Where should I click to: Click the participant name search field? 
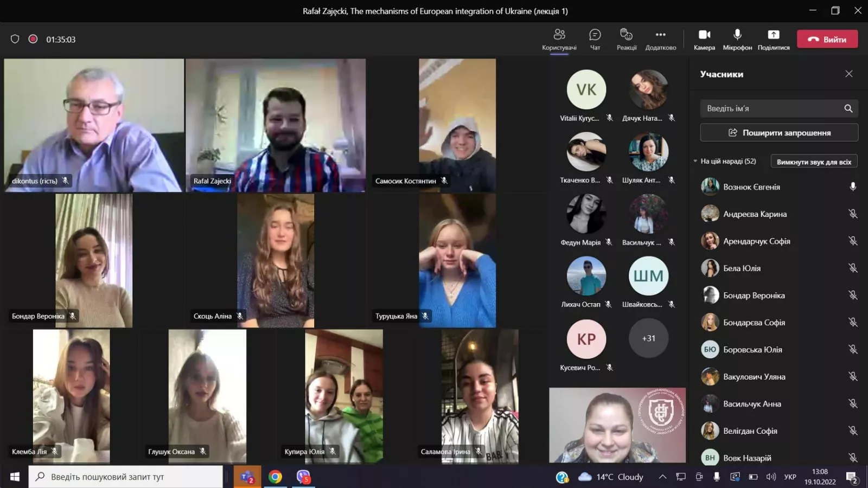pos(770,108)
